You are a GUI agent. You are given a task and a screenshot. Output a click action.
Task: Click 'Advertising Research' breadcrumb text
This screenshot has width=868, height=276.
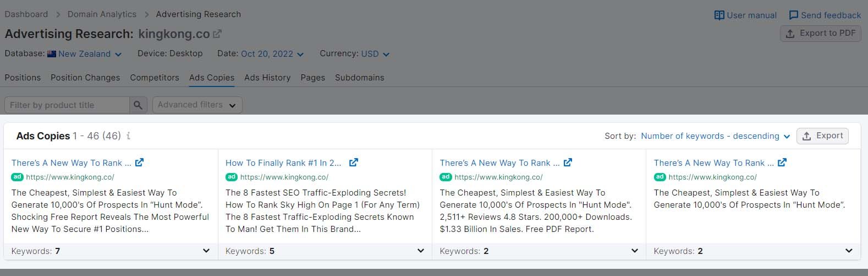(198, 14)
